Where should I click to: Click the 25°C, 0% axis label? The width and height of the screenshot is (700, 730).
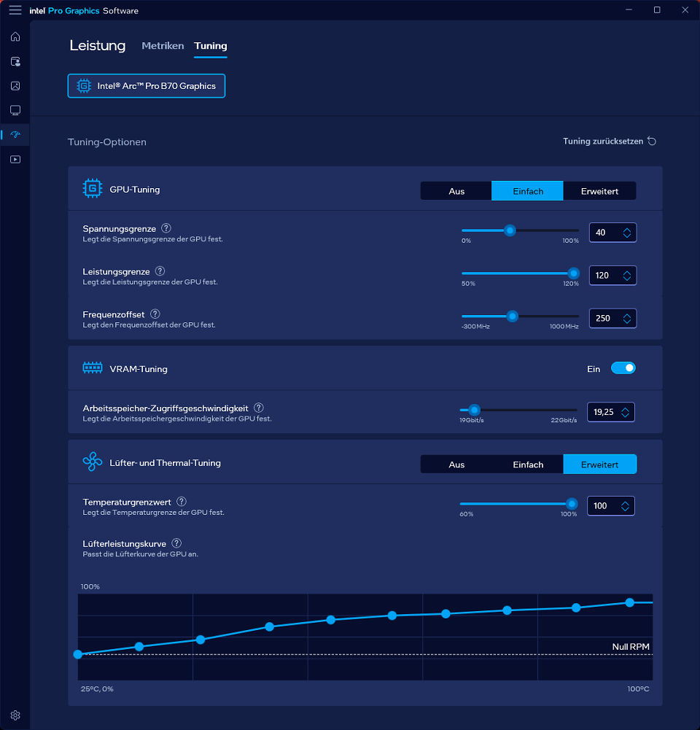pyautogui.click(x=97, y=688)
